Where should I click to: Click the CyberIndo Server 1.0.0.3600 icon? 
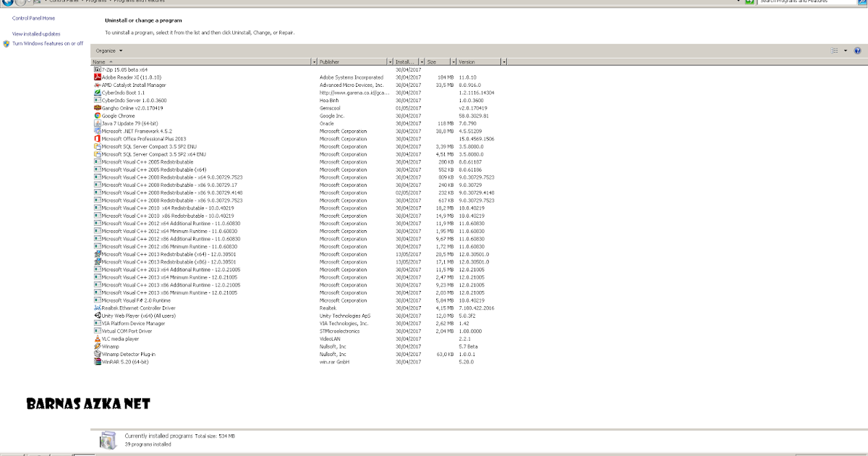(97, 100)
